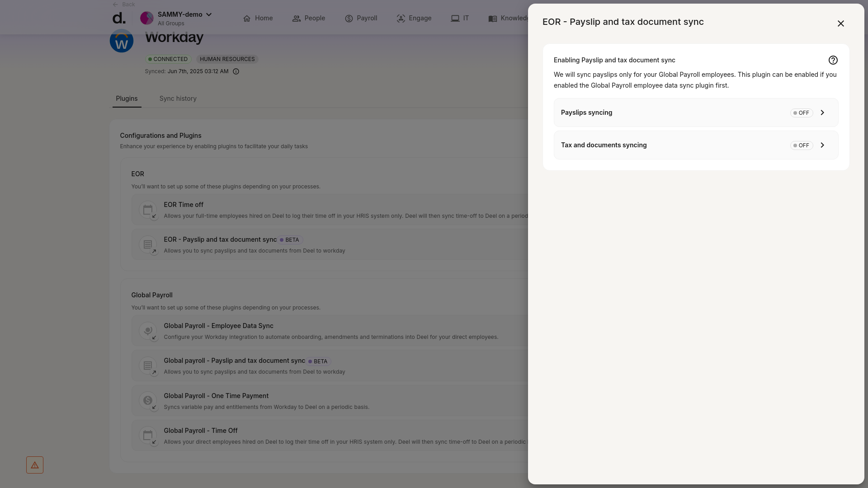
Task: Open the Payroll menu
Action: click(x=361, y=18)
